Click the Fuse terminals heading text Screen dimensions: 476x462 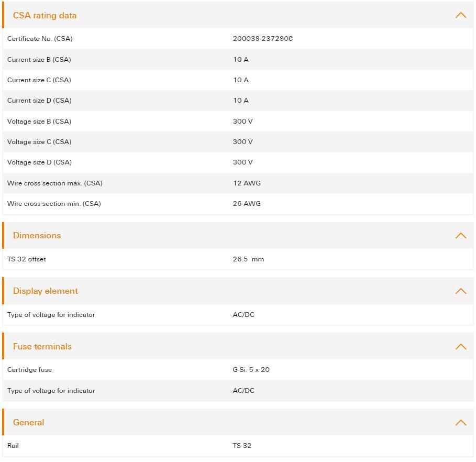coord(42,347)
